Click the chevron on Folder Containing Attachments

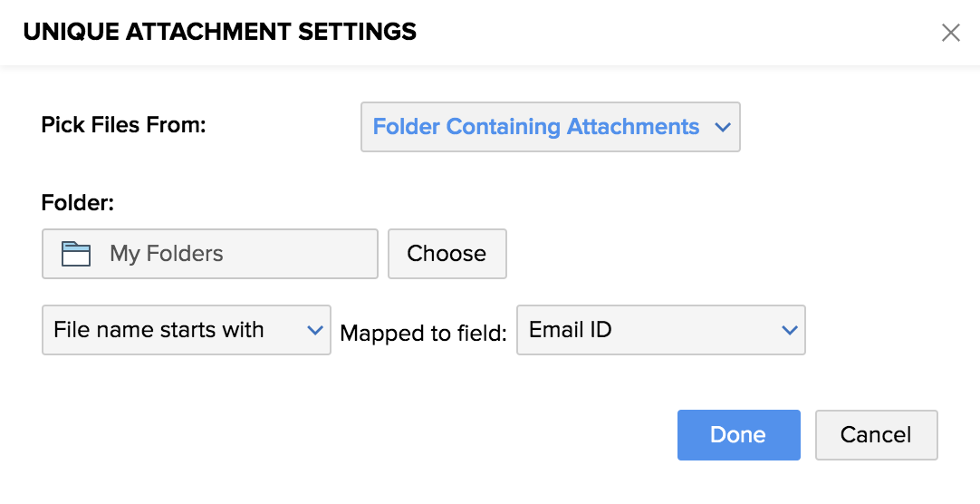click(722, 128)
